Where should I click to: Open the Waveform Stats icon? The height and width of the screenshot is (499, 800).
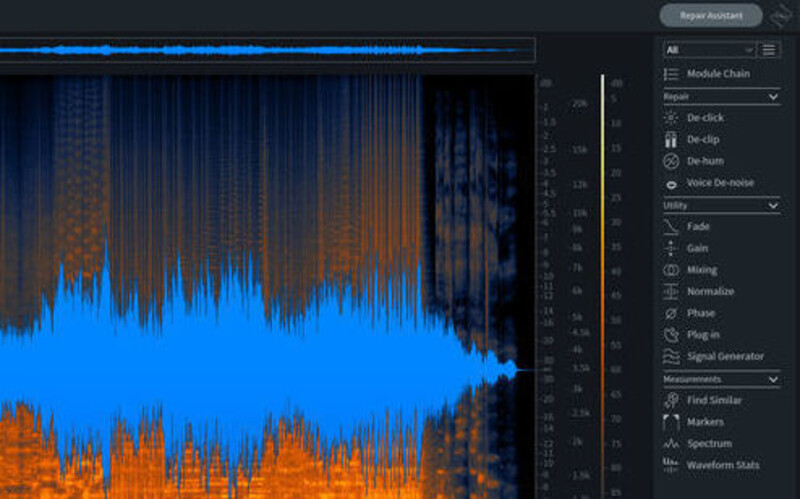coord(671,465)
